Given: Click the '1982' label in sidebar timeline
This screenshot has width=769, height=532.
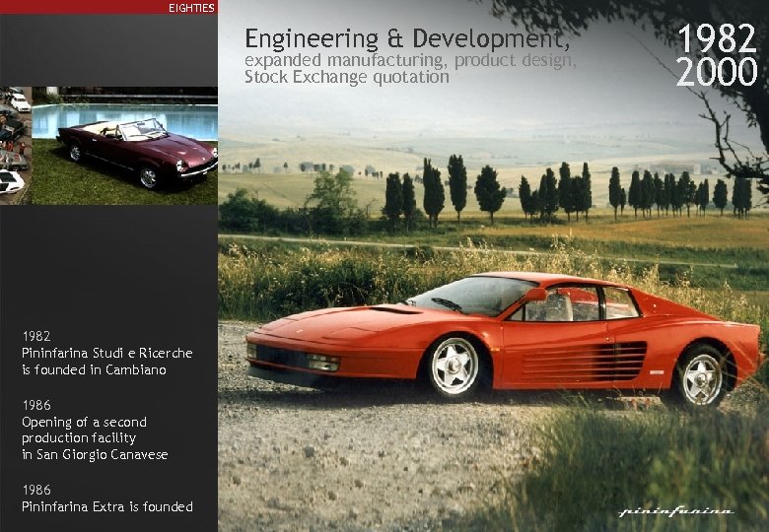Looking at the screenshot, I should (x=36, y=336).
